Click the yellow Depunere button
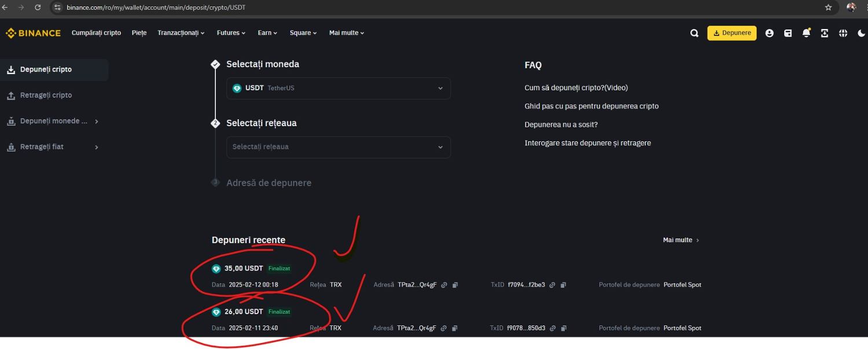Screen dimensions: 868x349 731,33
